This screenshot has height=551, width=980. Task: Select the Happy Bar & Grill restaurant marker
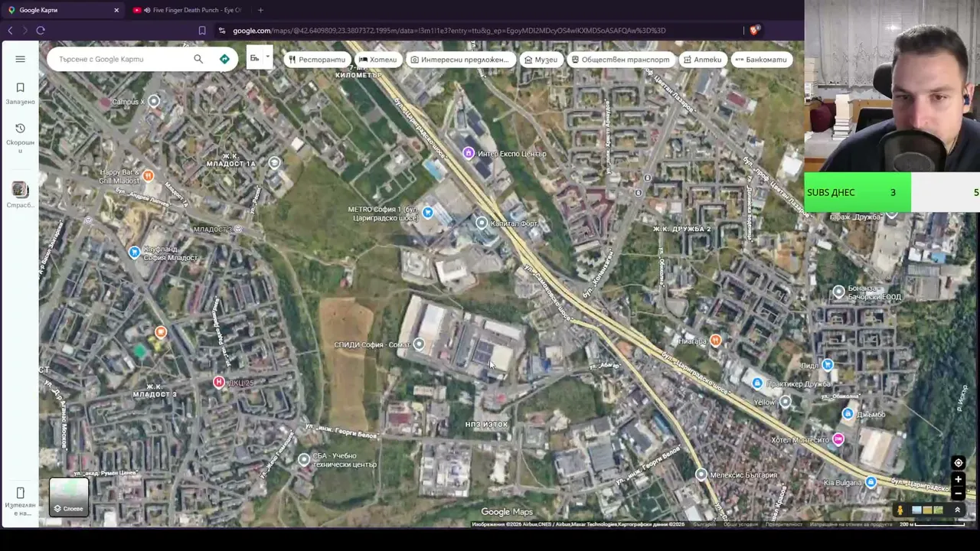(149, 176)
